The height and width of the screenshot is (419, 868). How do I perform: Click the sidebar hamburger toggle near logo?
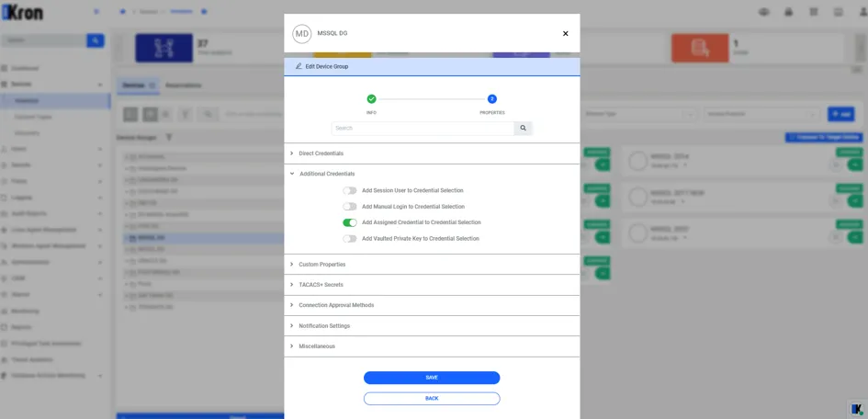click(x=96, y=12)
